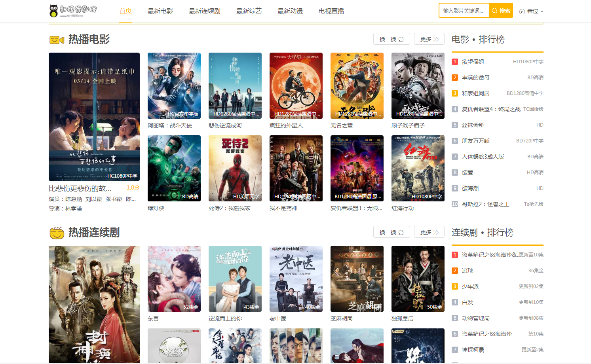Open 更多 link for hot series
Viewport: 591px width, 364px height.
pos(429,232)
